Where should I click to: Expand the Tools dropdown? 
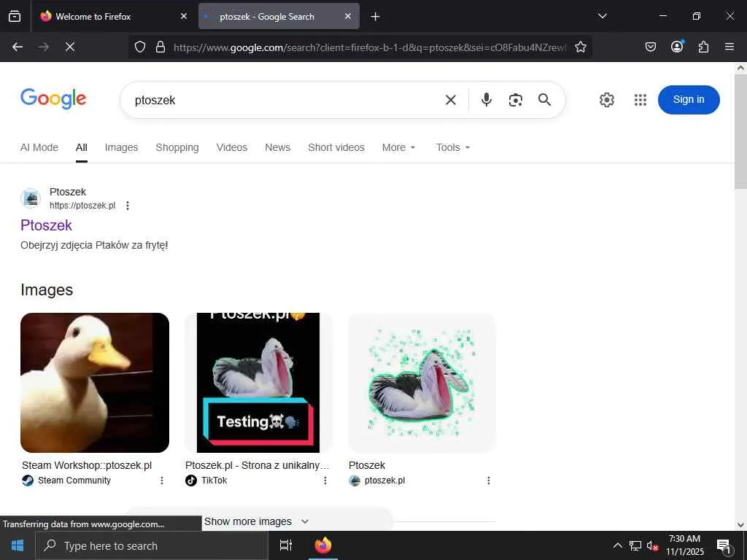[453, 147]
